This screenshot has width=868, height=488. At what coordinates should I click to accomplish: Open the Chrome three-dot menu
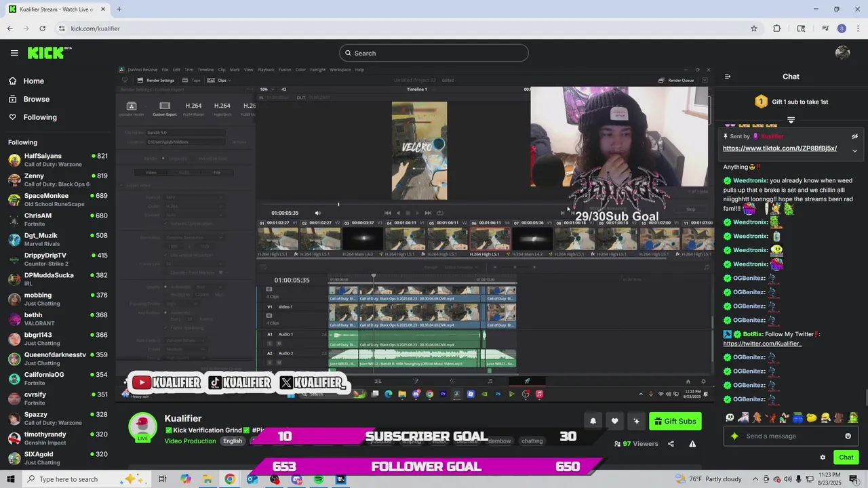pyautogui.click(x=857, y=28)
